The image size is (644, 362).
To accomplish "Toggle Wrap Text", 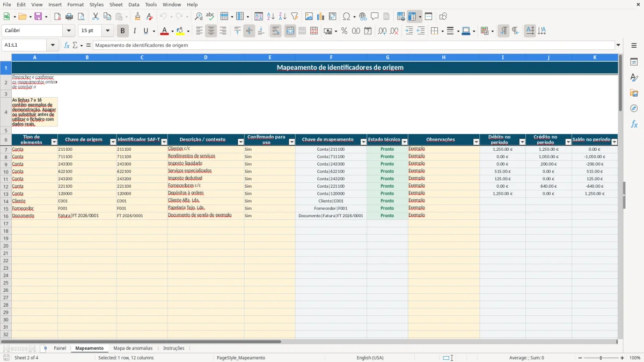I will point(275,31).
